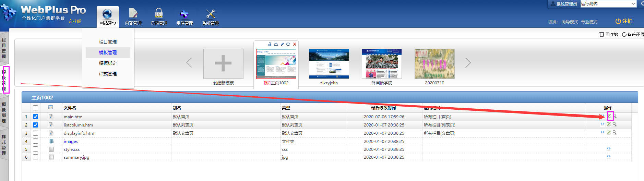644x181 pixels.
Task: Click the 创建新模板 plus tile
Action: pos(223,64)
